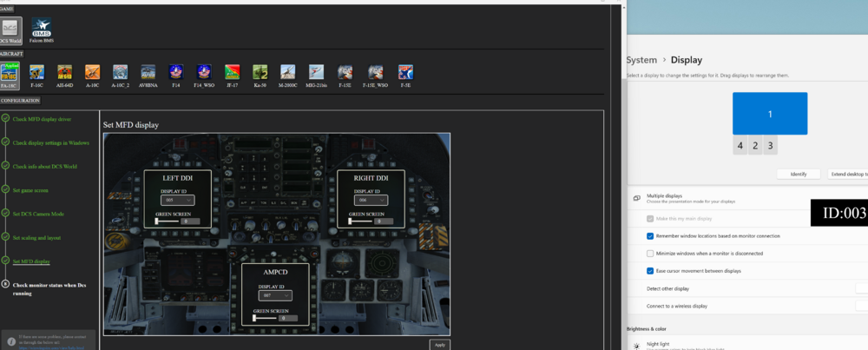Choose the A-10C aircraft icon
The height and width of the screenshot is (350, 868).
point(93,76)
